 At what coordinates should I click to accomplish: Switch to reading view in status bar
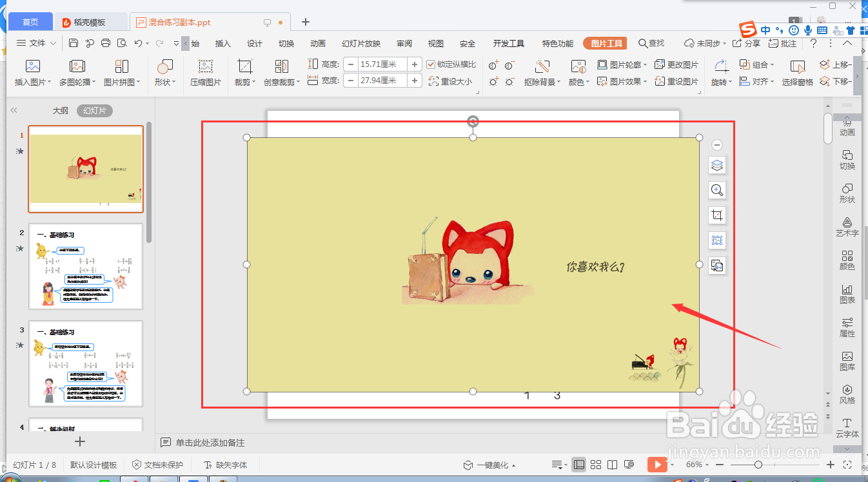[x=613, y=465]
